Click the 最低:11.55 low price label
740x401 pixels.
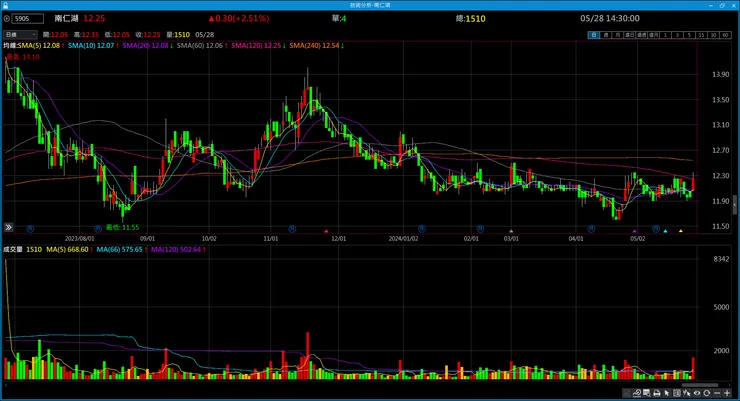123,227
